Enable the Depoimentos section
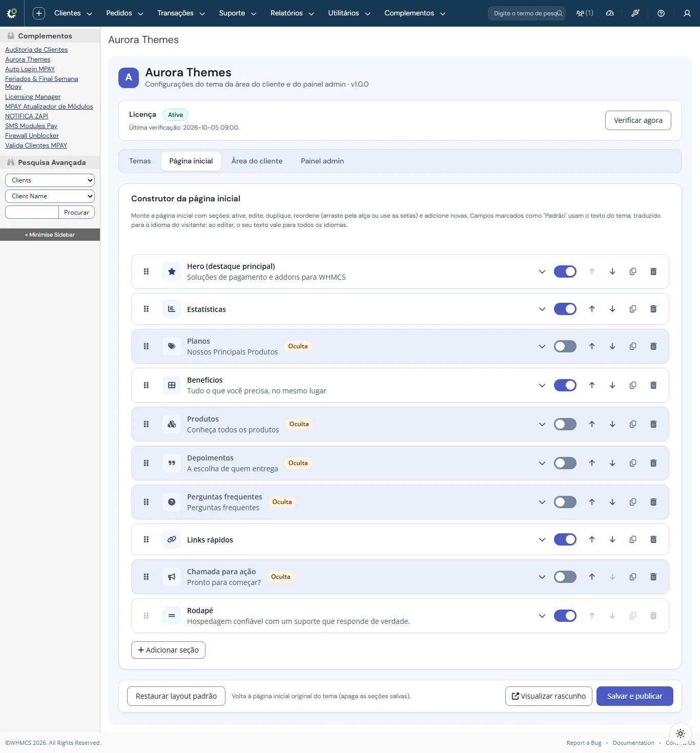This screenshot has height=753, width=700. point(565,463)
